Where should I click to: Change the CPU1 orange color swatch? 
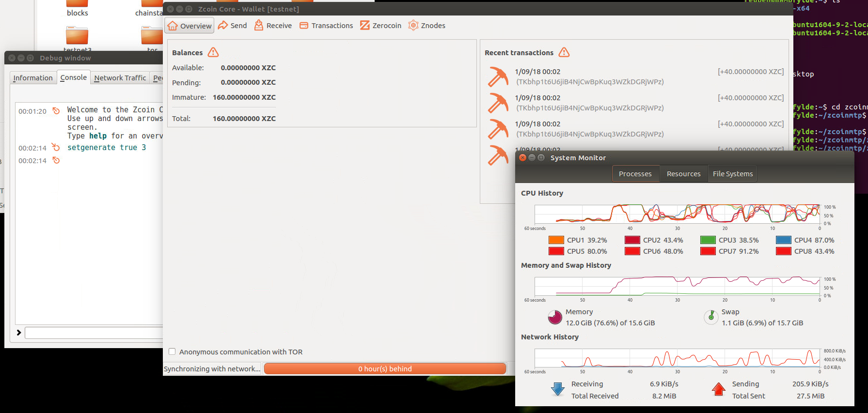coord(556,240)
